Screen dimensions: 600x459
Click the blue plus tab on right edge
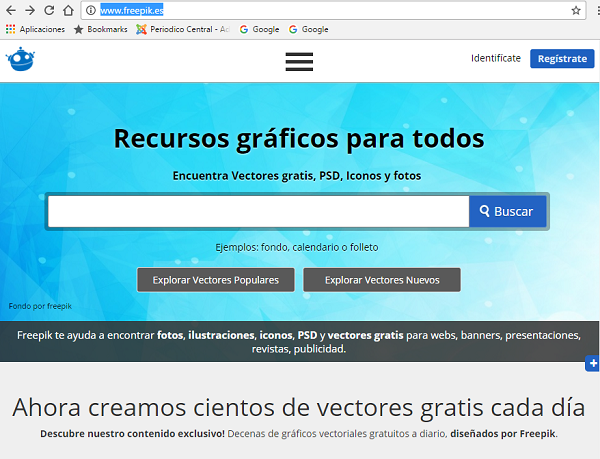[x=592, y=363]
